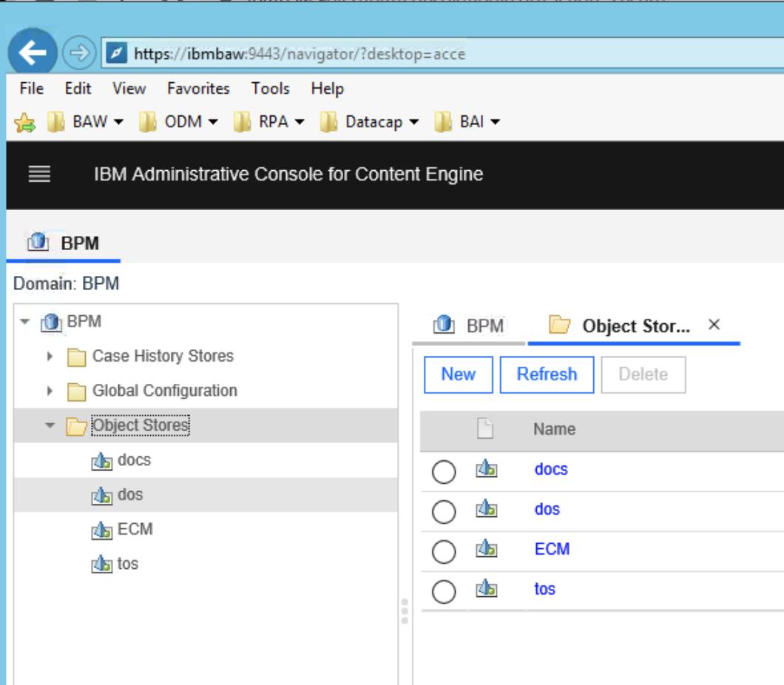Click the pane splitter handle dots
The width and height of the screenshot is (784, 685).
click(x=405, y=611)
